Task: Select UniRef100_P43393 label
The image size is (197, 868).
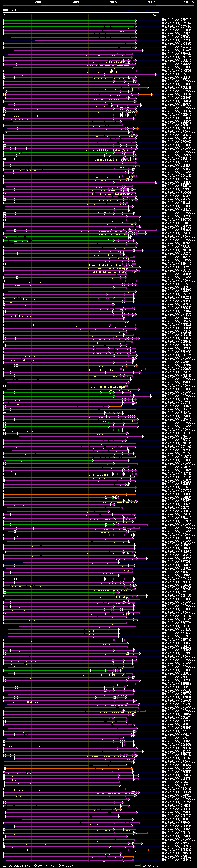Action: click(176, 196)
